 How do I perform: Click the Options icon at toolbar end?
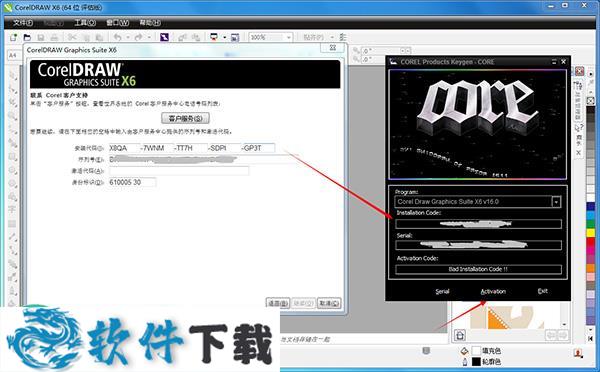[x=343, y=37]
